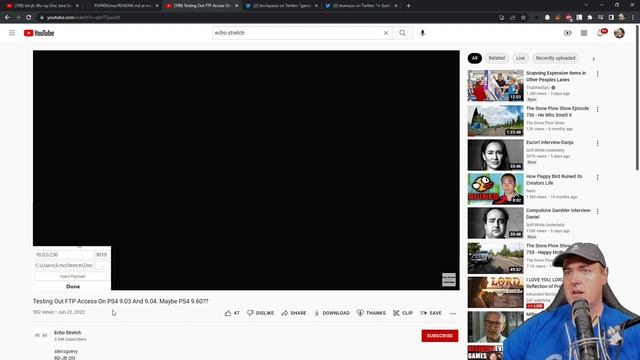This screenshot has width=640, height=360.
Task: Click the black video player area
Action: 246,170
